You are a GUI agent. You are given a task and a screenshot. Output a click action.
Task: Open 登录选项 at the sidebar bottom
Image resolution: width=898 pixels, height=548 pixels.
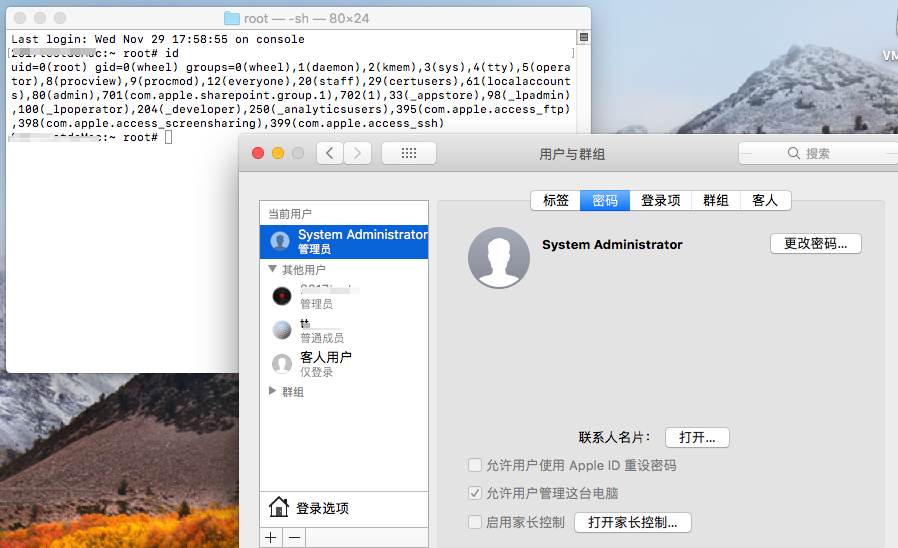tap(344, 508)
